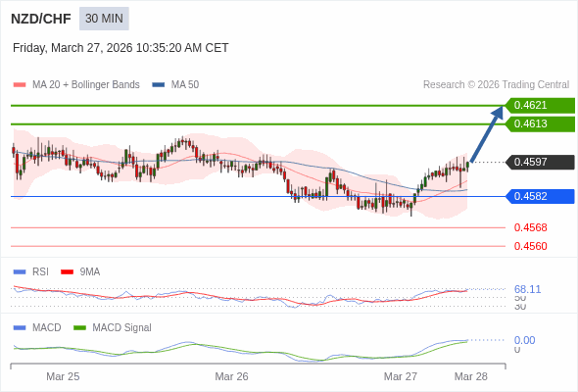This screenshot has width=578, height=392.
Task: Click the Mar 28 date axis label
Action: pyautogui.click(x=471, y=376)
